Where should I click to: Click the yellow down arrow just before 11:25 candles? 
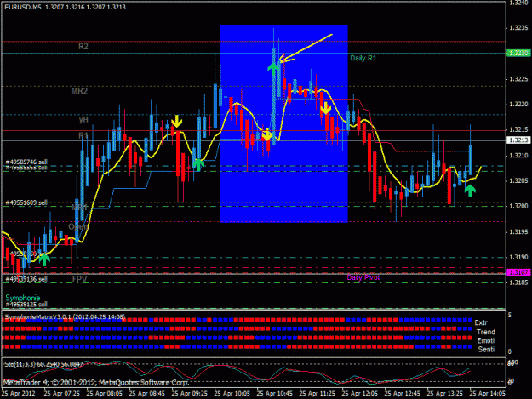tap(326, 108)
